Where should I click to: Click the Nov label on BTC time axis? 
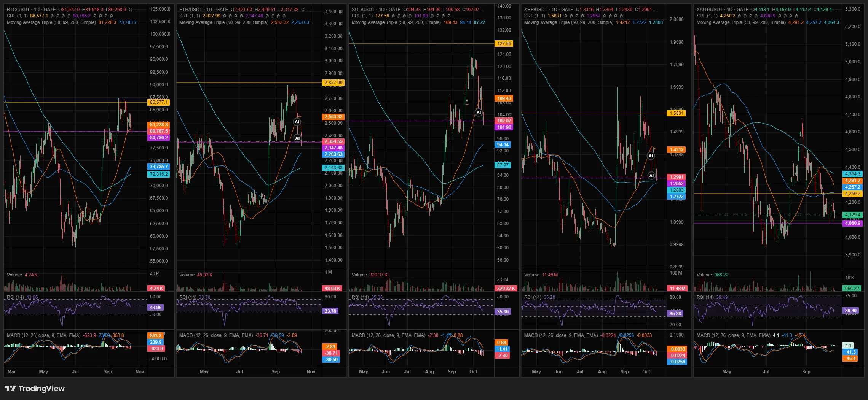point(140,372)
